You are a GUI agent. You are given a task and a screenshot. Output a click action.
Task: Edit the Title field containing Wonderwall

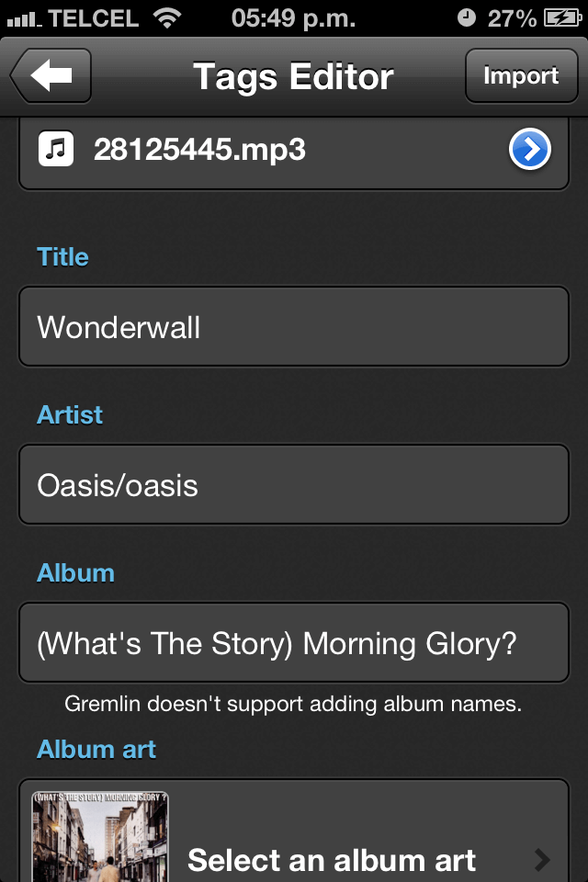click(294, 327)
